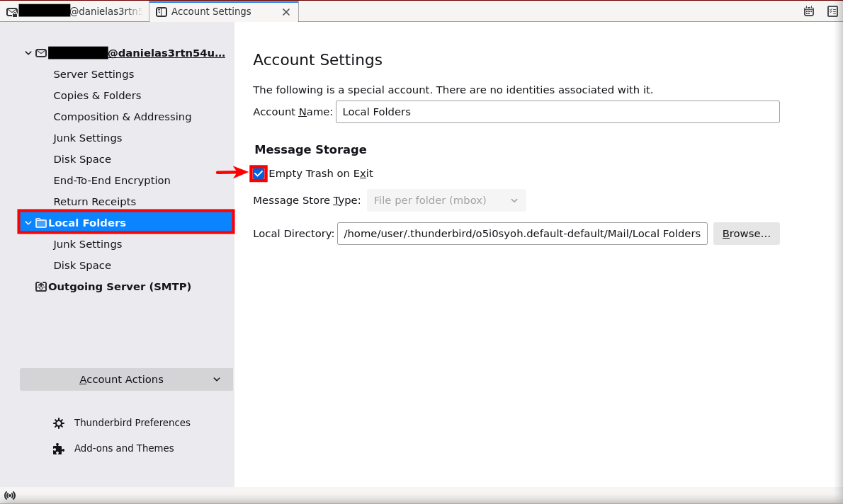The height and width of the screenshot is (504, 843).
Task: Select End-To-End Encryption settings
Action: (112, 181)
